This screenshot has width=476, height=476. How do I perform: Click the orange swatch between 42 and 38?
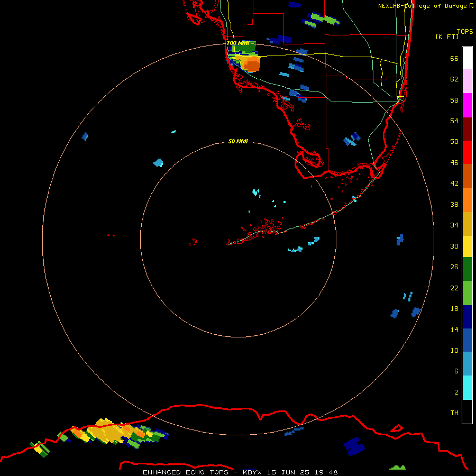click(x=467, y=200)
